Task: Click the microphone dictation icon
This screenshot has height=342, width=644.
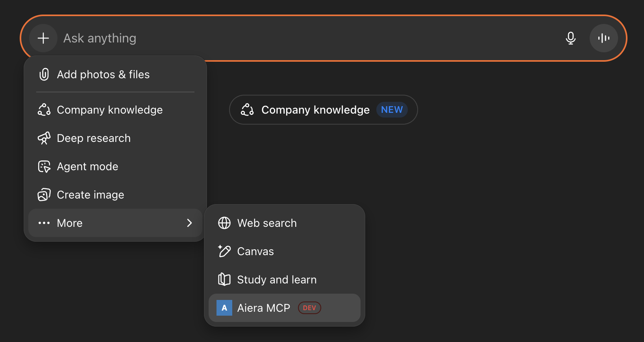Action: tap(570, 38)
